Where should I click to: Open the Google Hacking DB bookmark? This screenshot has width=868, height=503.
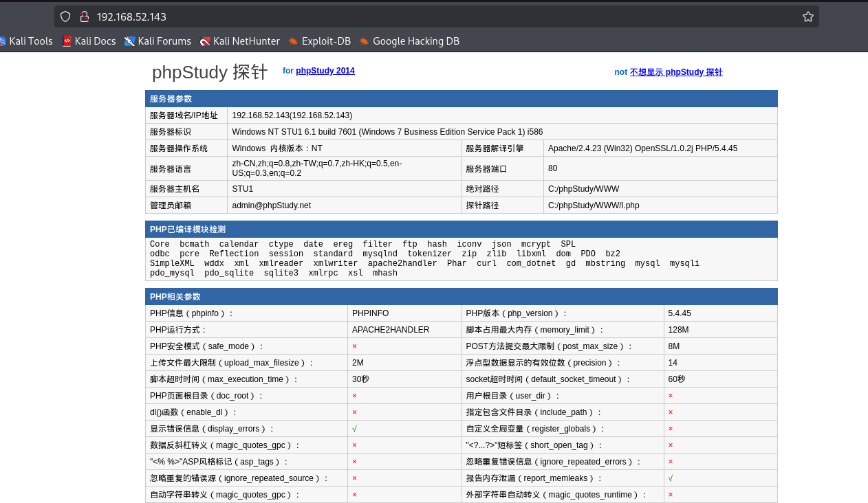(x=409, y=41)
